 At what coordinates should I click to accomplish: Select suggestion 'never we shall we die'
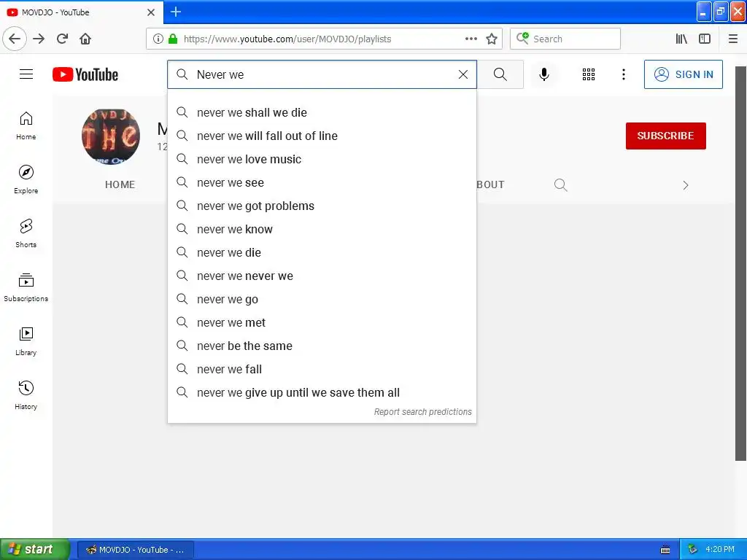[x=322, y=112]
